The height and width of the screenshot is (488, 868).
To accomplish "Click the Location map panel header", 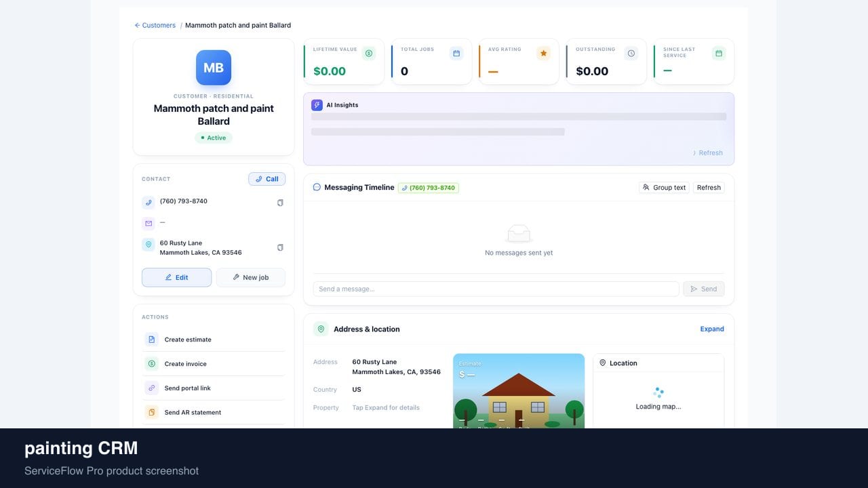I will (x=658, y=363).
